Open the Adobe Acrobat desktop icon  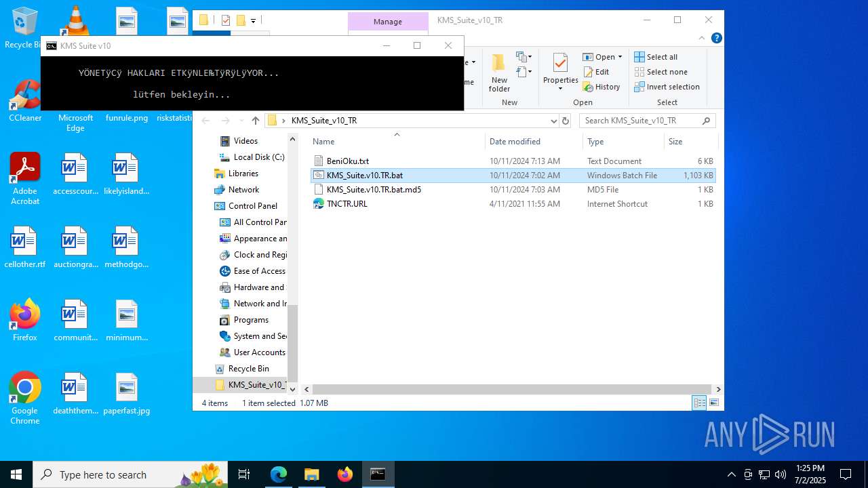(x=25, y=179)
